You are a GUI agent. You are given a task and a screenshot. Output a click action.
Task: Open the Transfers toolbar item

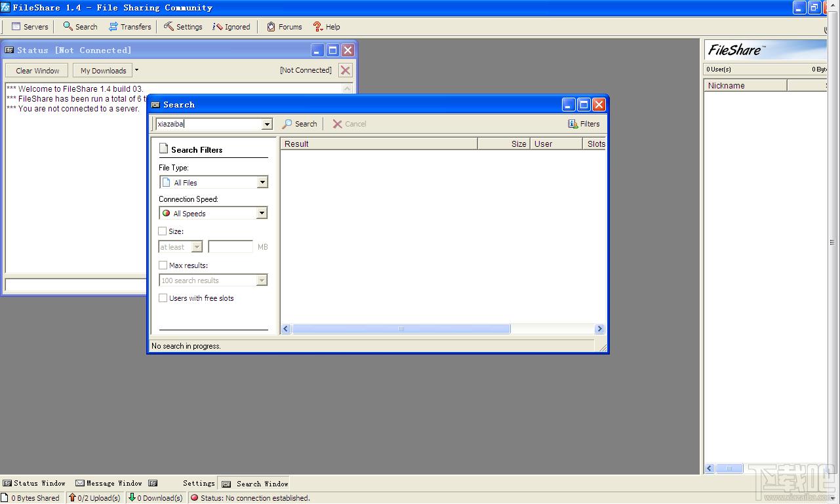tap(130, 27)
